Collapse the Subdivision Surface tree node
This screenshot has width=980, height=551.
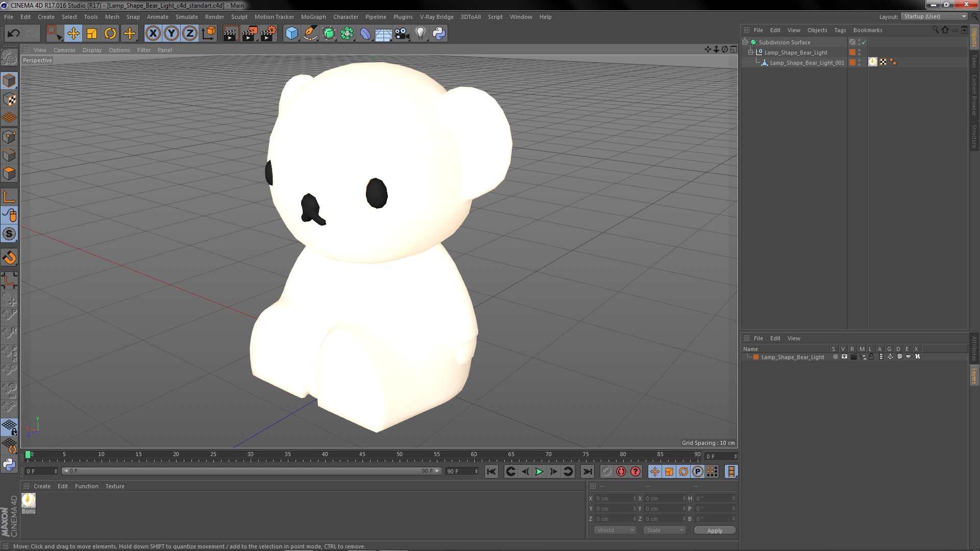click(x=745, y=42)
